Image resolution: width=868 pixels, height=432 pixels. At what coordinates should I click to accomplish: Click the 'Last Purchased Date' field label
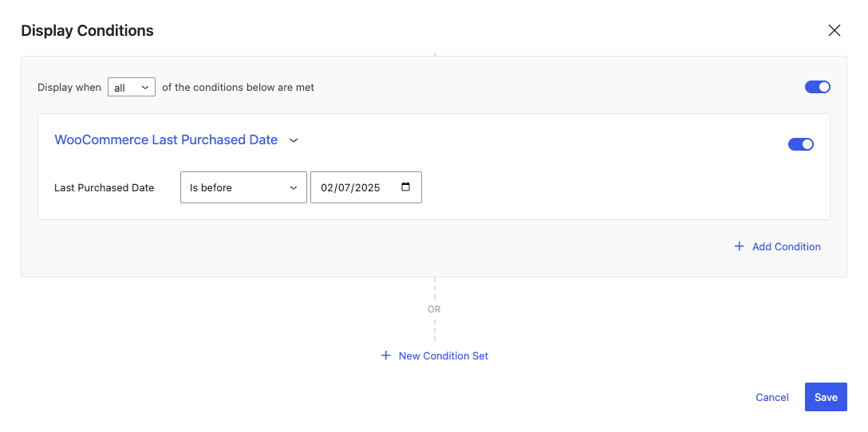[104, 187]
